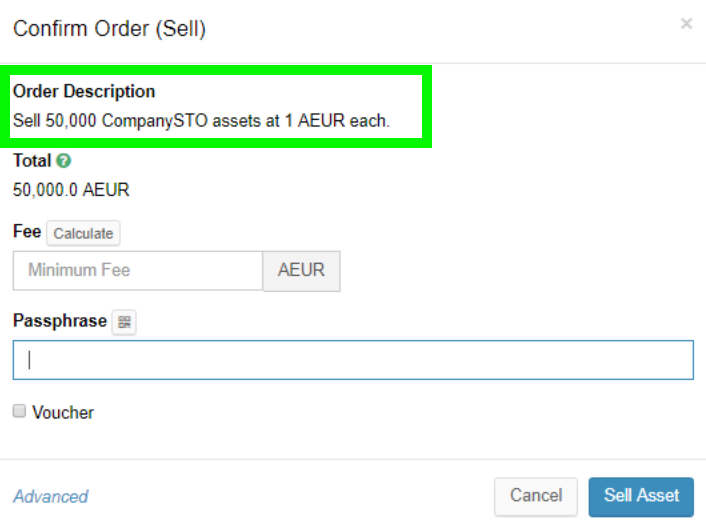Image resolution: width=706 pixels, height=531 pixels.
Task: Click the Voucher label text
Action: tap(63, 412)
